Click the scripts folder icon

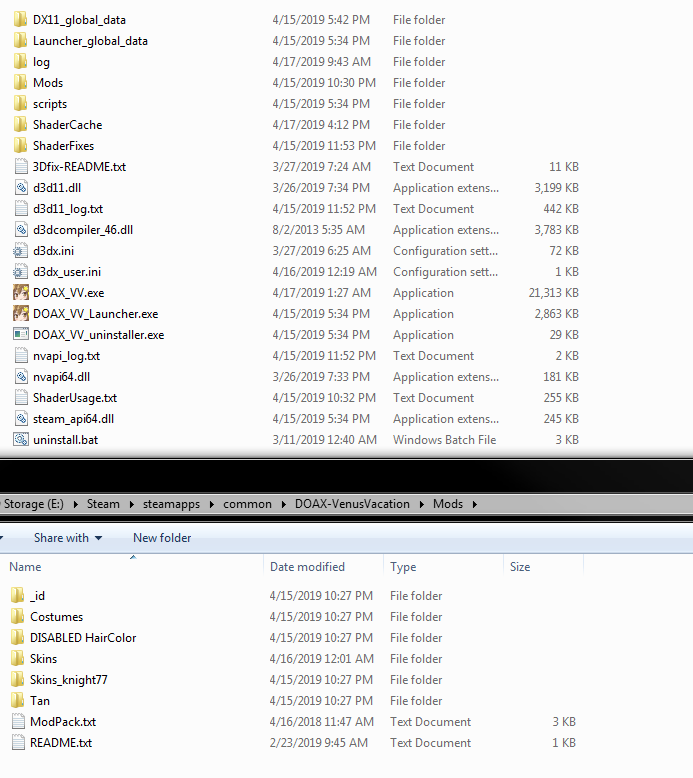point(20,104)
